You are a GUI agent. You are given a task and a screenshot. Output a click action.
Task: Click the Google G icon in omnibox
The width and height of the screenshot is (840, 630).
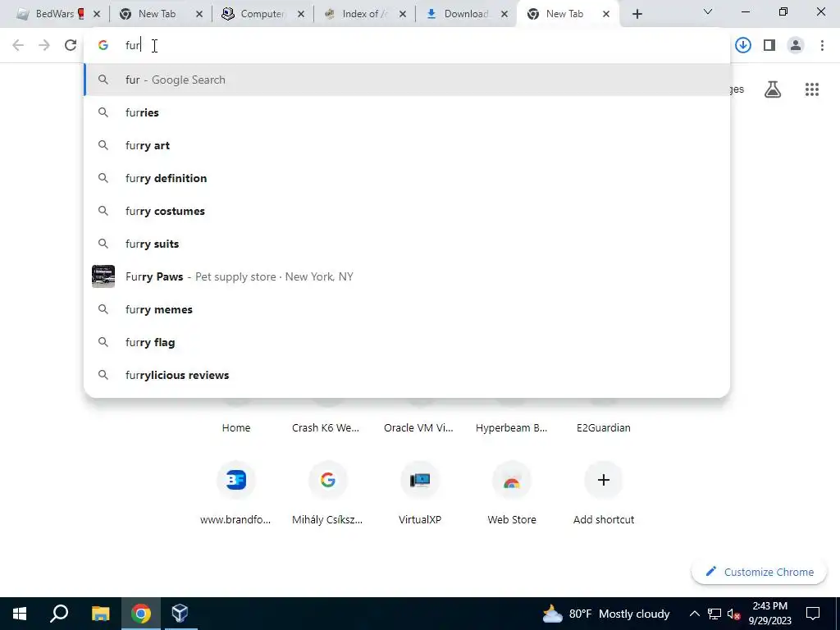(x=103, y=45)
